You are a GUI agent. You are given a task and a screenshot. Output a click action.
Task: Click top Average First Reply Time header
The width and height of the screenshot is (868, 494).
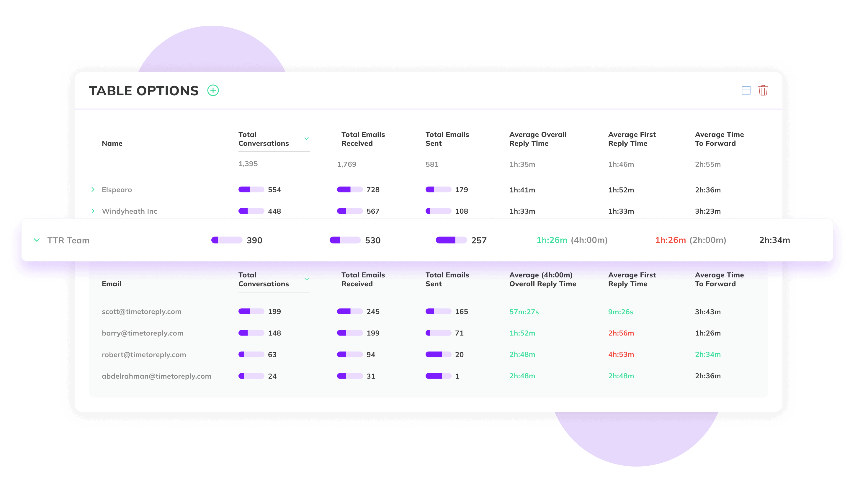[x=632, y=139]
